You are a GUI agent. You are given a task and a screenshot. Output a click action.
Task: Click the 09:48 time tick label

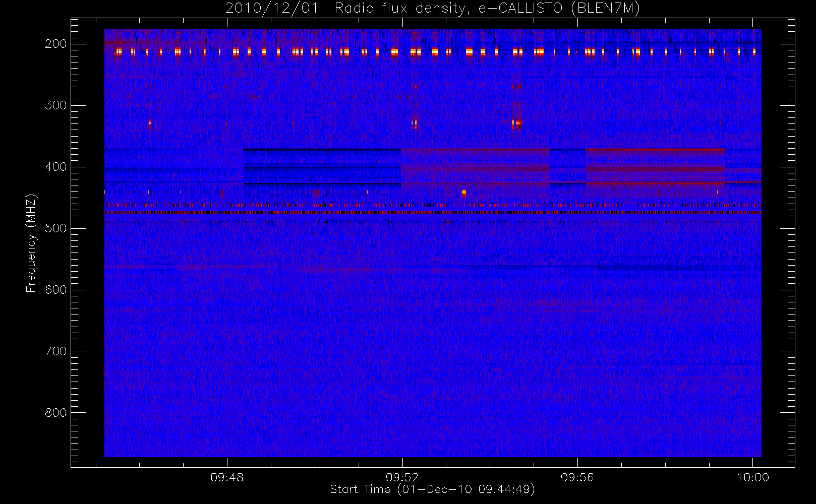tap(227, 477)
